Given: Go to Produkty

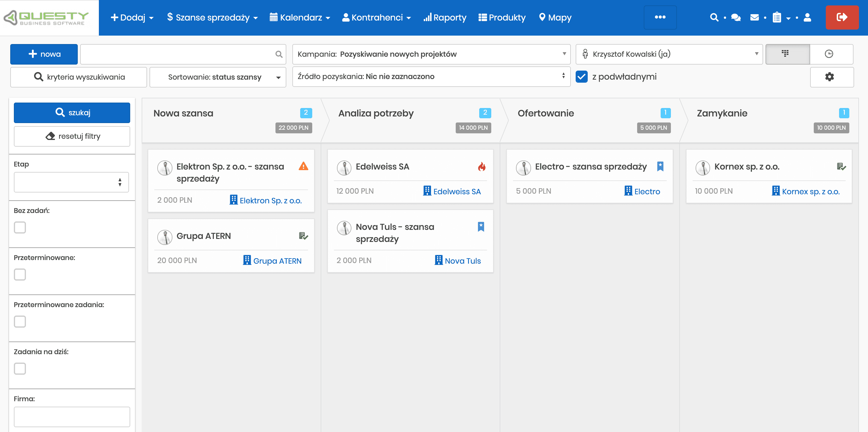Looking at the screenshot, I should coord(502,17).
